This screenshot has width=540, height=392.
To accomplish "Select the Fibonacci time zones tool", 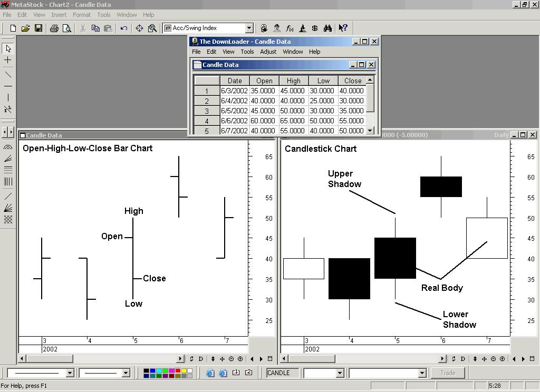I will (7, 181).
